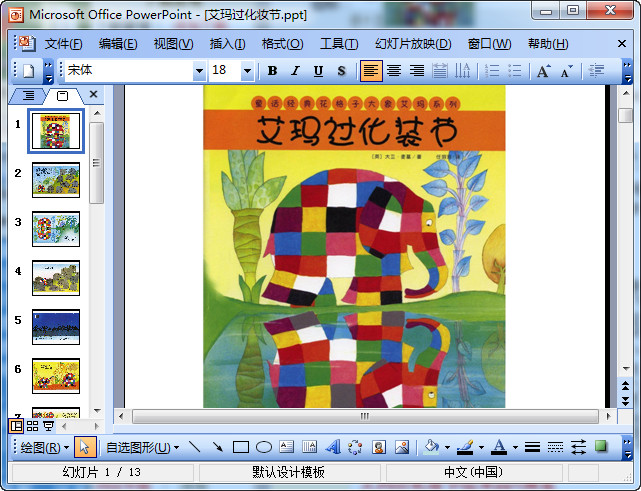Select slide 3 thumbnail
The width and height of the screenshot is (641, 491).
(56, 229)
